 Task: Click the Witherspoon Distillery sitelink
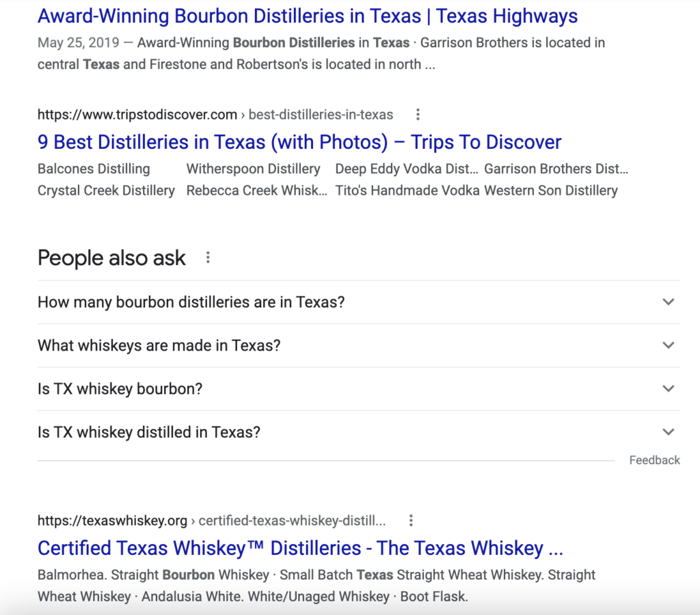[x=253, y=169]
